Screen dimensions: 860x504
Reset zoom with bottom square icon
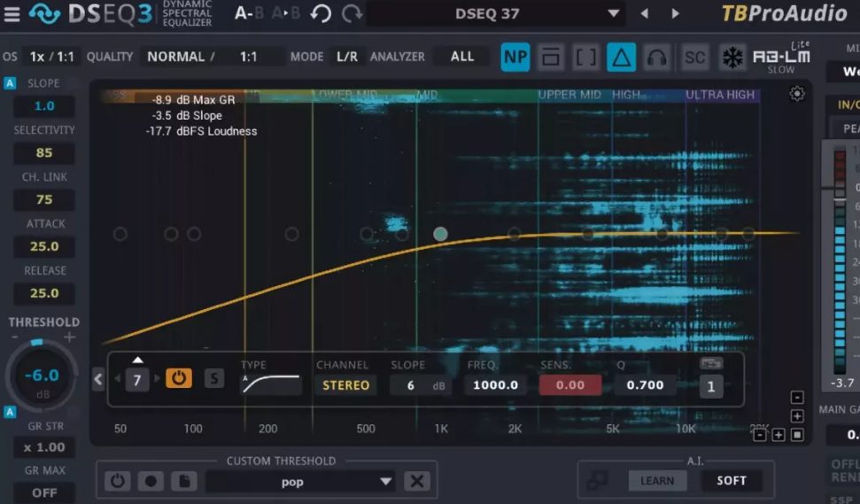[797, 436]
